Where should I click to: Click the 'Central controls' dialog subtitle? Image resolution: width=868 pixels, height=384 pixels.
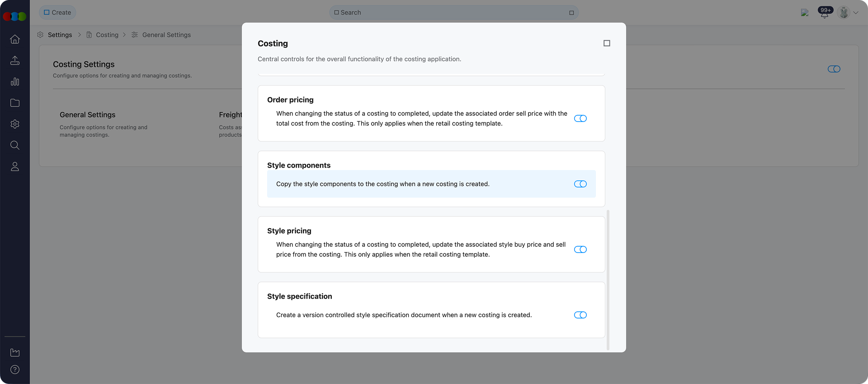[x=359, y=59]
